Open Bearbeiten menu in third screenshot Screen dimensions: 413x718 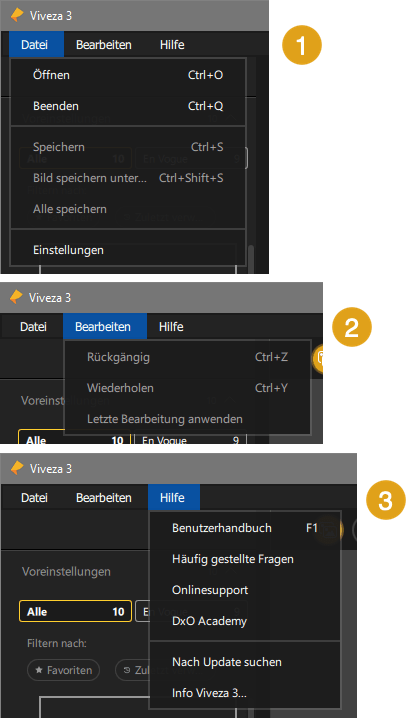(104, 498)
